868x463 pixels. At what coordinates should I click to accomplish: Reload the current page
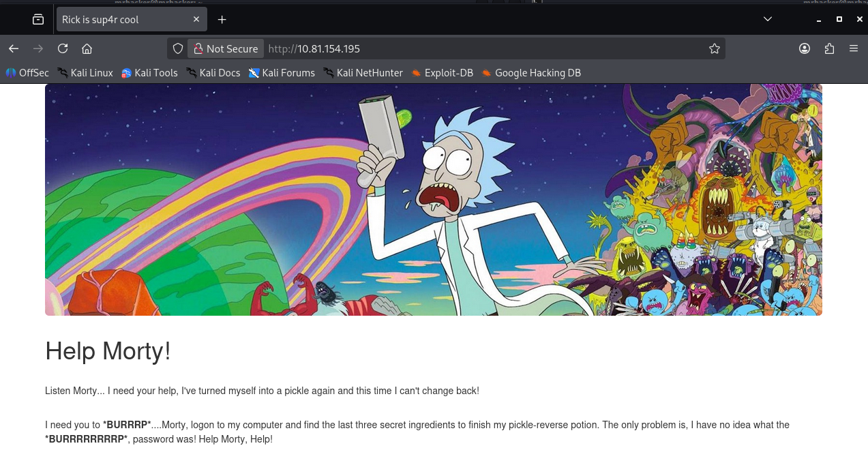pos(63,48)
